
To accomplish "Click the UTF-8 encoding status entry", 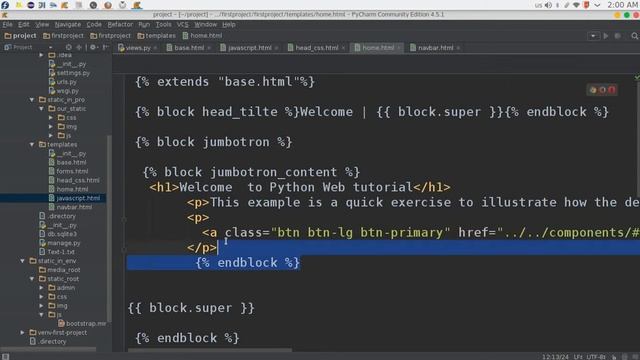I will pyautogui.click(x=596, y=357).
